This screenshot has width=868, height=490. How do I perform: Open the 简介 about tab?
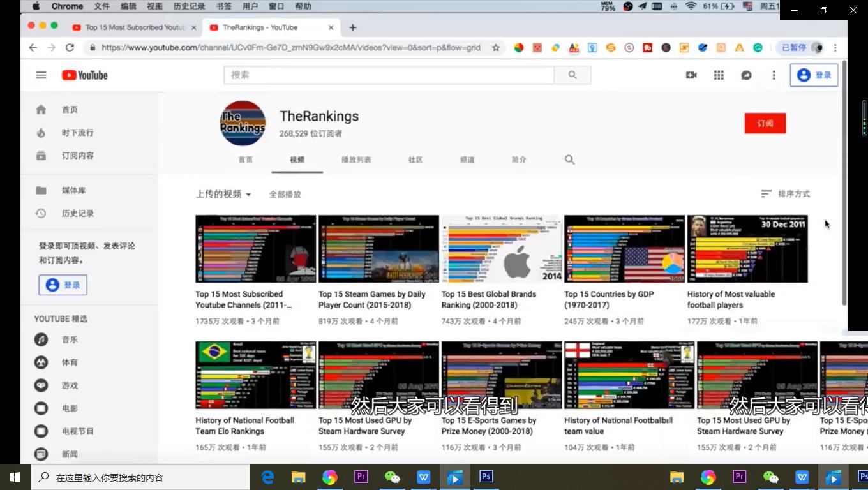coord(519,160)
